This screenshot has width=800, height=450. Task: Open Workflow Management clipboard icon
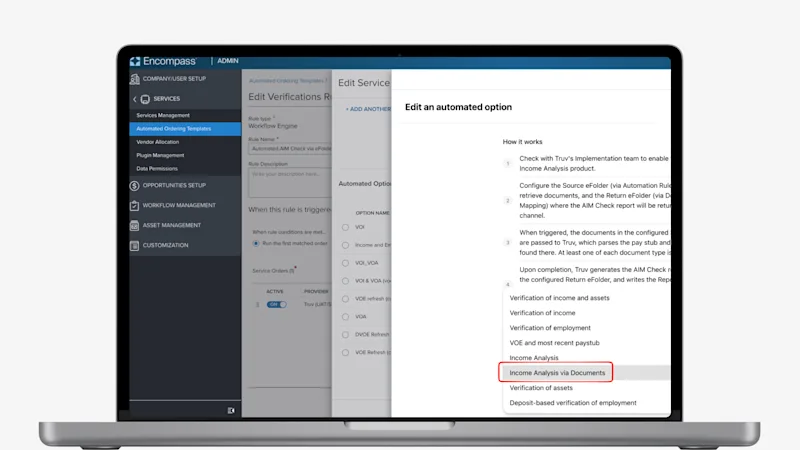(134, 206)
